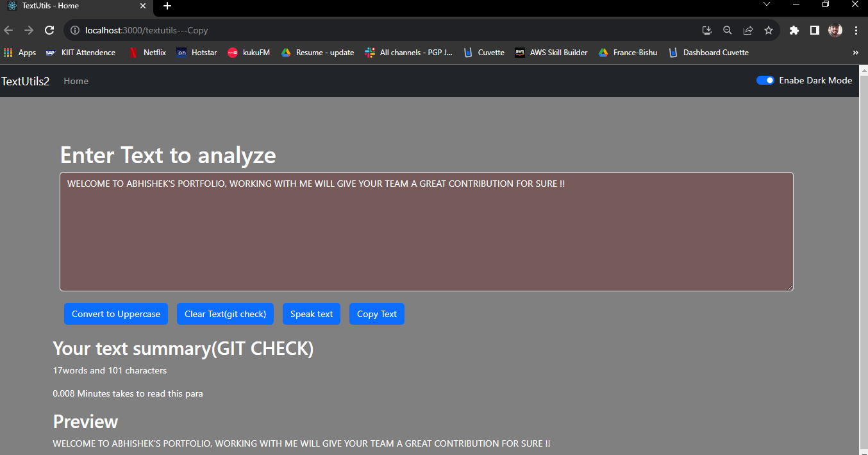Click the "Enter Text to analyze" heading
Screen dimensions: 868x455
(168, 155)
